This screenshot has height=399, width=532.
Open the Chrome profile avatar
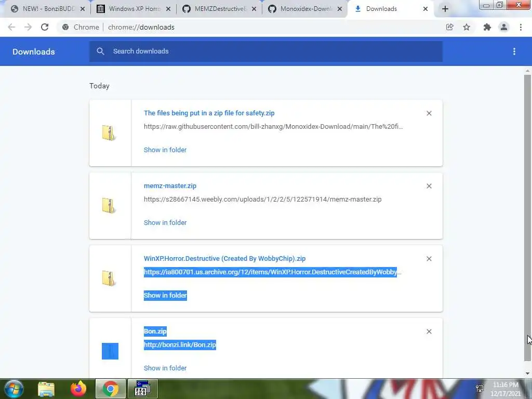pos(504,27)
